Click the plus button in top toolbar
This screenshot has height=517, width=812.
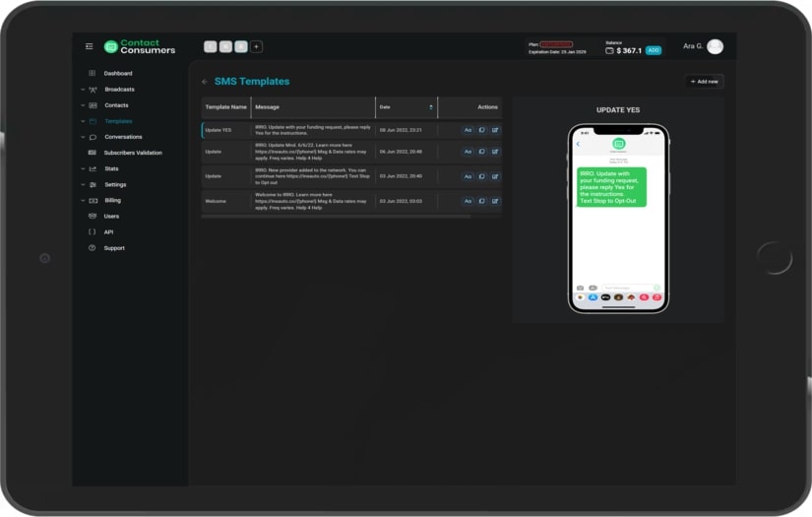[x=256, y=46]
